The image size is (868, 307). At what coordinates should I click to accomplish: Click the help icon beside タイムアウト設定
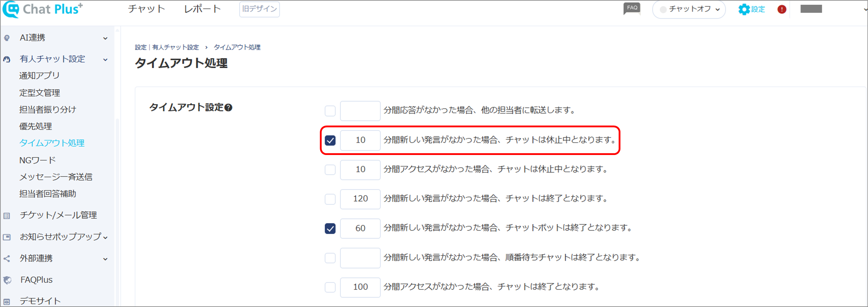coord(228,108)
